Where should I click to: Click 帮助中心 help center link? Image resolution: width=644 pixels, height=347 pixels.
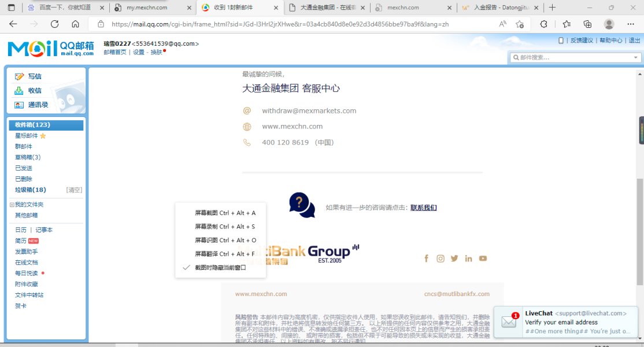(x=610, y=40)
